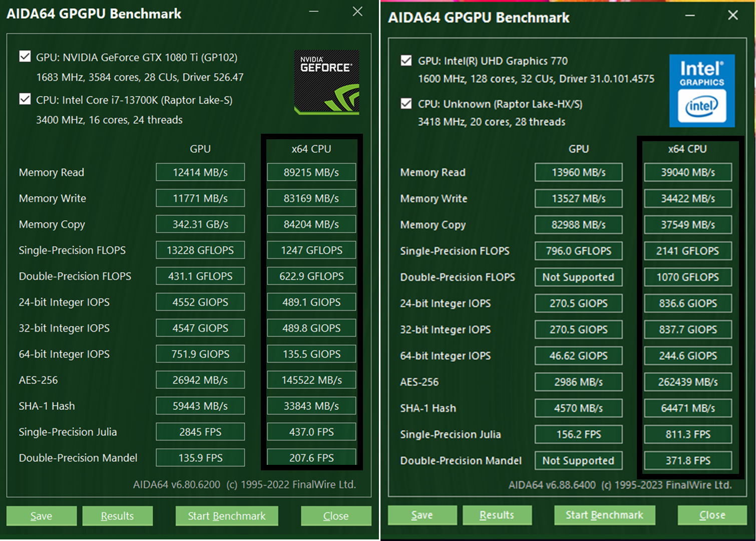Click Not Supported in the Double-Precision Mandel row

click(x=579, y=460)
